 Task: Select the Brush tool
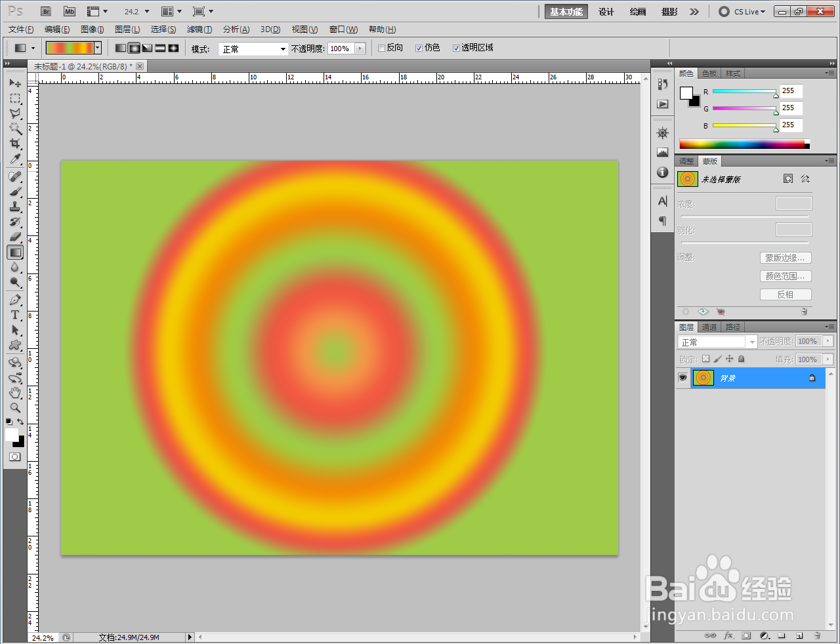click(x=15, y=191)
